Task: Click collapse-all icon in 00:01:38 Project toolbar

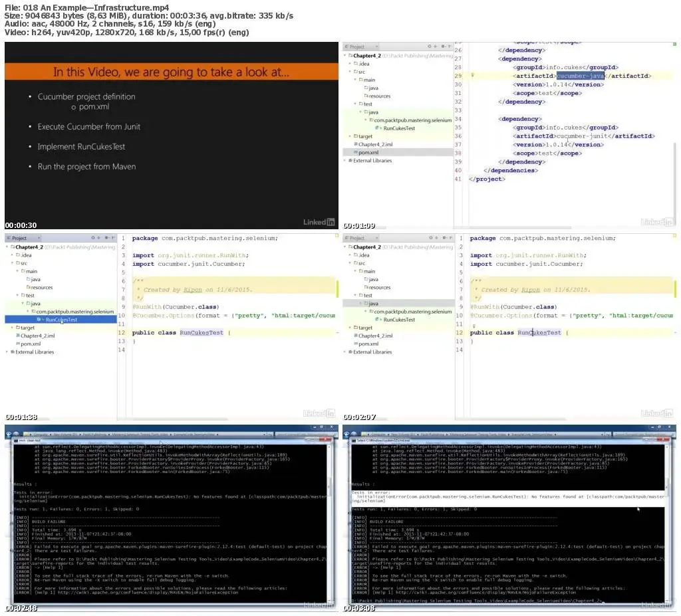Action: 98,238
